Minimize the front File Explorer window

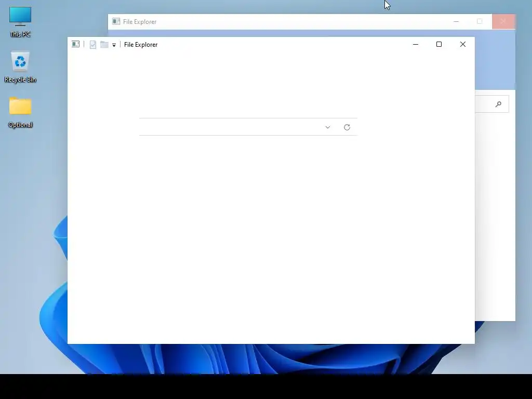(x=415, y=45)
